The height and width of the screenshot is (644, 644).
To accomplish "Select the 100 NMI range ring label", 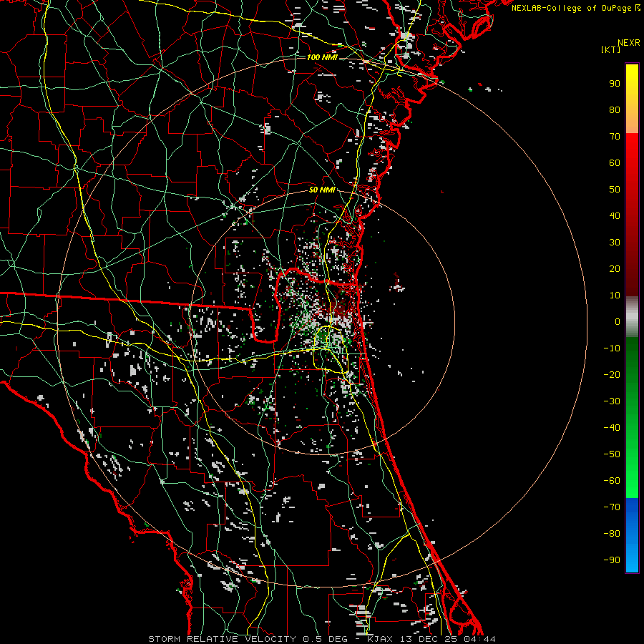I will point(321,57).
